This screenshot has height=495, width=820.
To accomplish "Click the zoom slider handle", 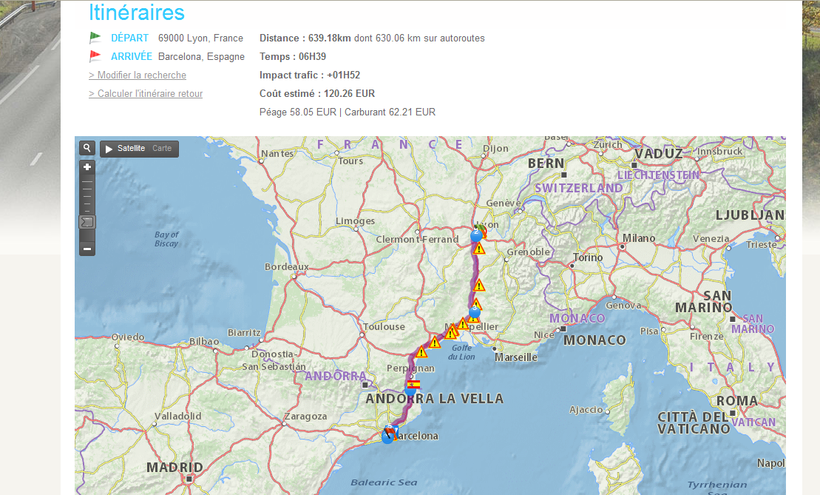I will 87,222.
